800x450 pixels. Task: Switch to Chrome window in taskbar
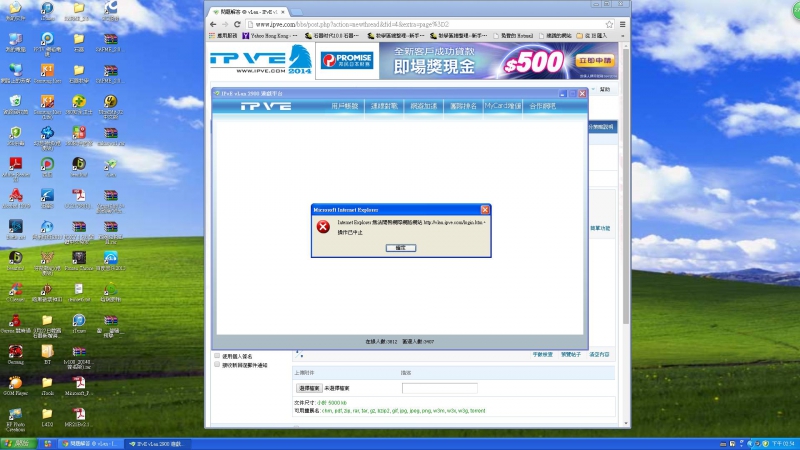pyautogui.click(x=89, y=444)
